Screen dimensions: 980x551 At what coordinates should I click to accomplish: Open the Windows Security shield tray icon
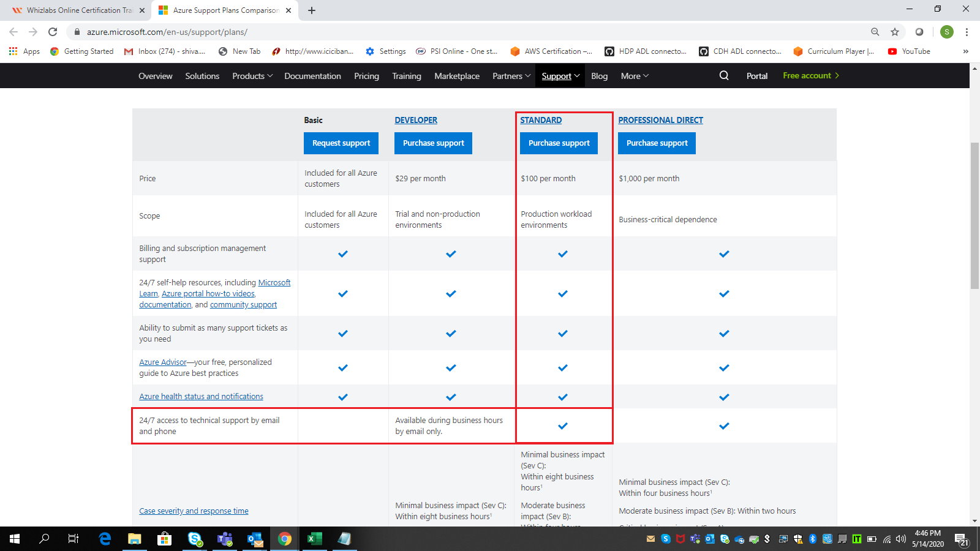coord(798,539)
